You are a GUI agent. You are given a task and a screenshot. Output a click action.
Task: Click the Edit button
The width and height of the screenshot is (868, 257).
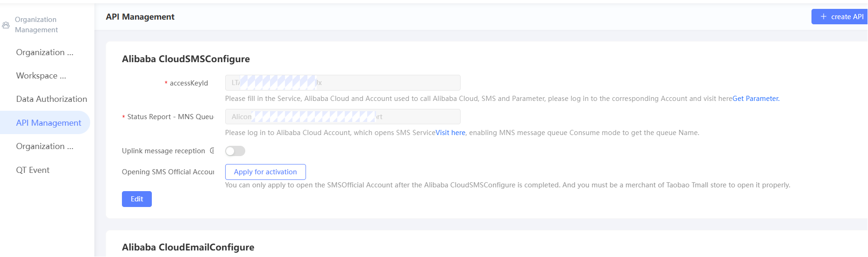coord(137,199)
